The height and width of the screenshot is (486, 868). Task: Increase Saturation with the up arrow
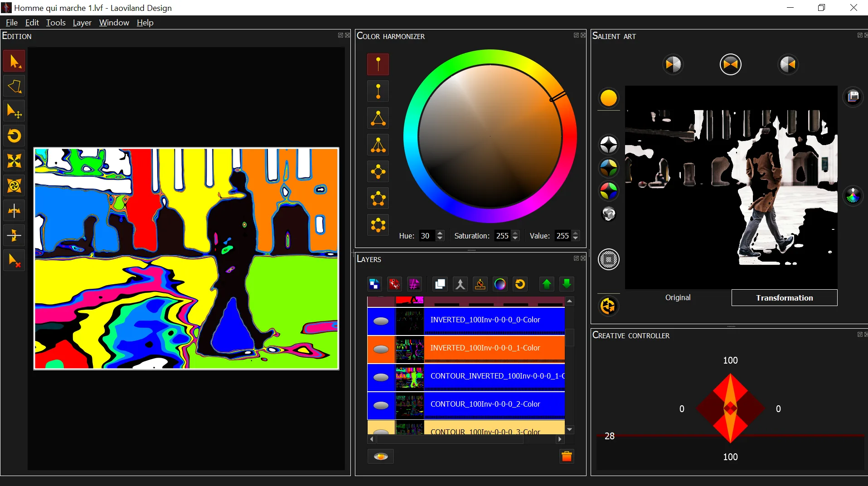[x=515, y=233]
